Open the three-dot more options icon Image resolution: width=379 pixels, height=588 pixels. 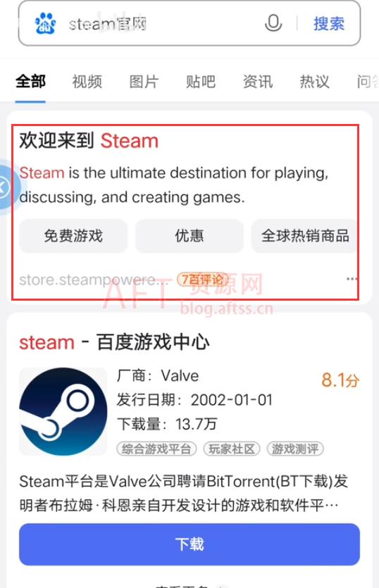(352, 279)
